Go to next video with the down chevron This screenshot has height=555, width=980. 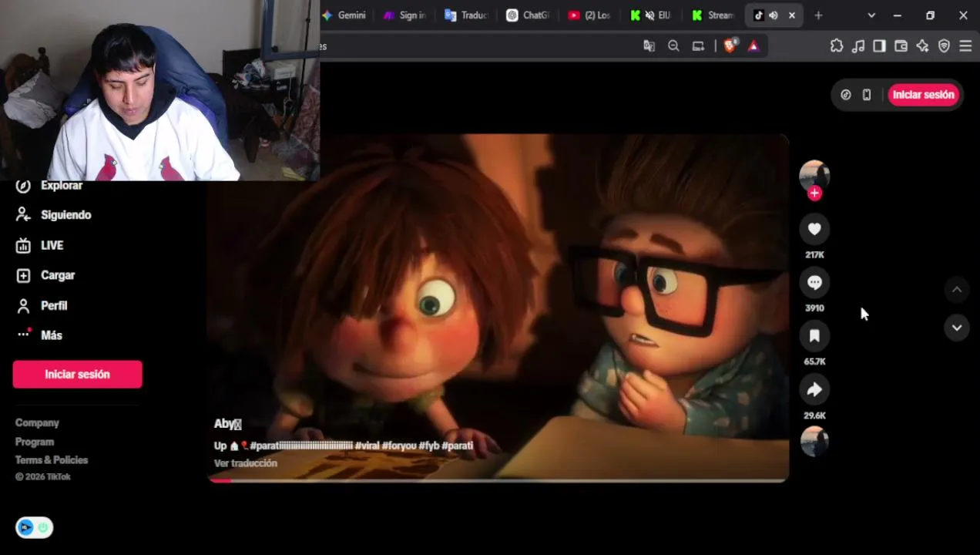(x=956, y=328)
